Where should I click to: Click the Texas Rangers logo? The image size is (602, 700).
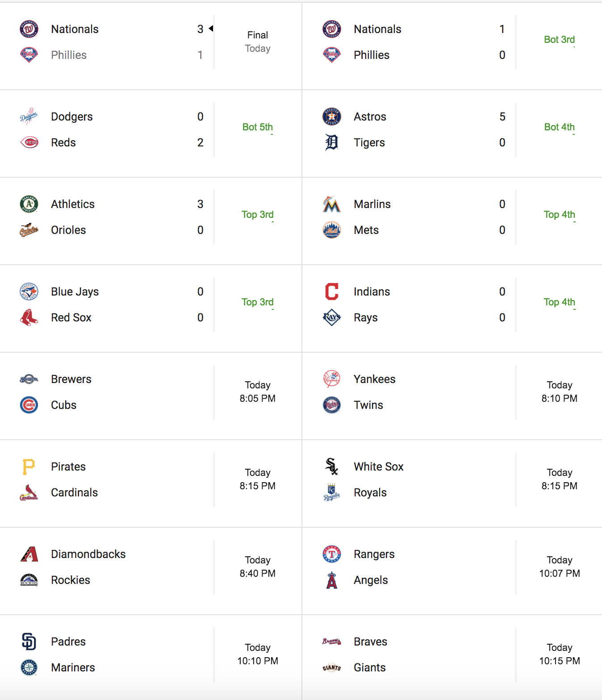[x=331, y=554]
